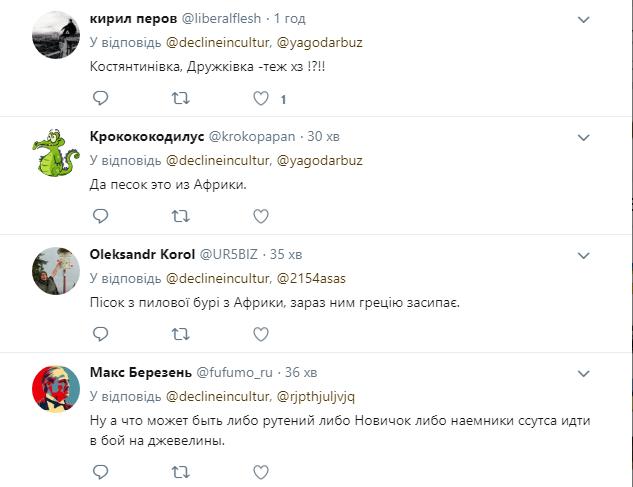Reply to кирил перов's tweet
The image size is (633, 487).
tap(100, 98)
